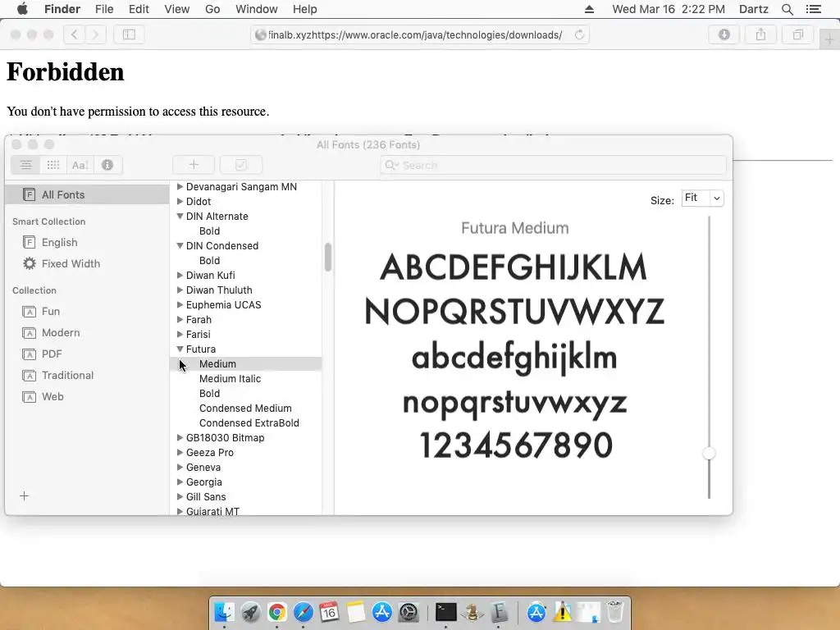Open Calendar from the Dock
The height and width of the screenshot is (630, 840).
pos(329,612)
